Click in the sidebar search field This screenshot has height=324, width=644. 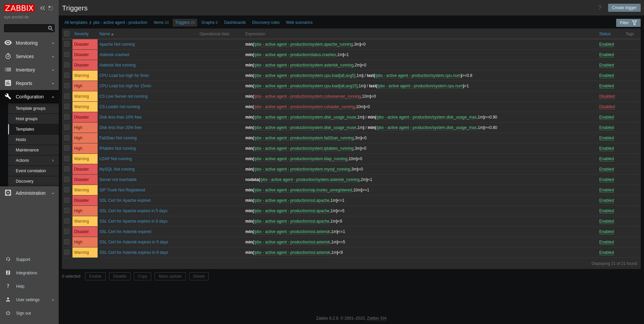pos(27,28)
